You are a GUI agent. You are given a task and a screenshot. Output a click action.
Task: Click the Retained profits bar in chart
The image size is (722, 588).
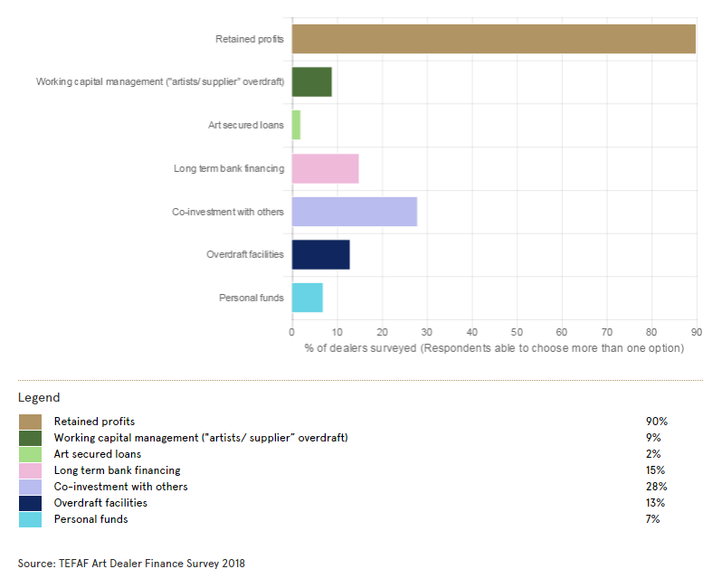coord(493,39)
